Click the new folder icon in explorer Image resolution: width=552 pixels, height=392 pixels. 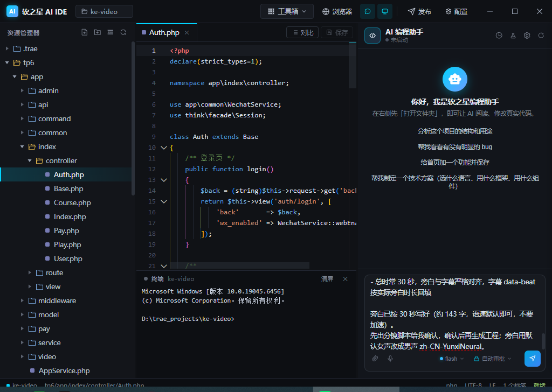pos(98,32)
